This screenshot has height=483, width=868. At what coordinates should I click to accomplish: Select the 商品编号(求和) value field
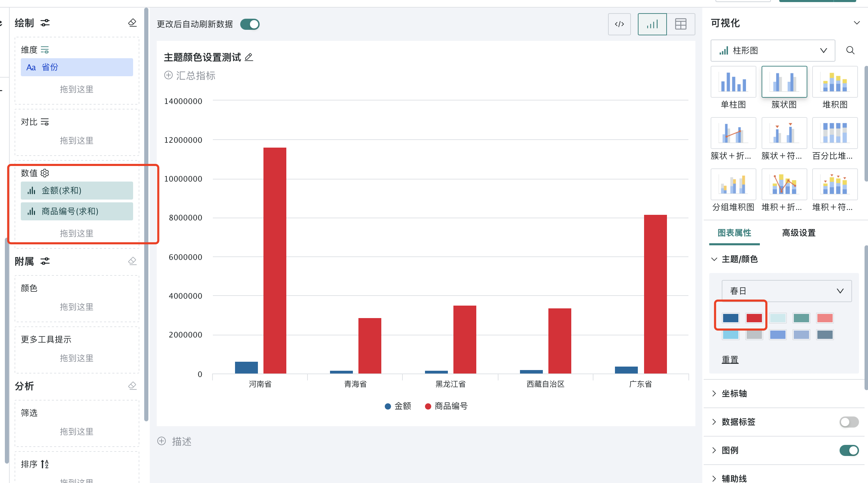[77, 211]
